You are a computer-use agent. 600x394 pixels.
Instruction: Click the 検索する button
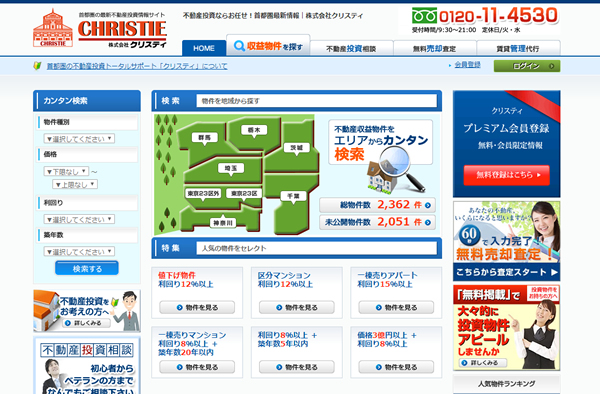pos(87,268)
